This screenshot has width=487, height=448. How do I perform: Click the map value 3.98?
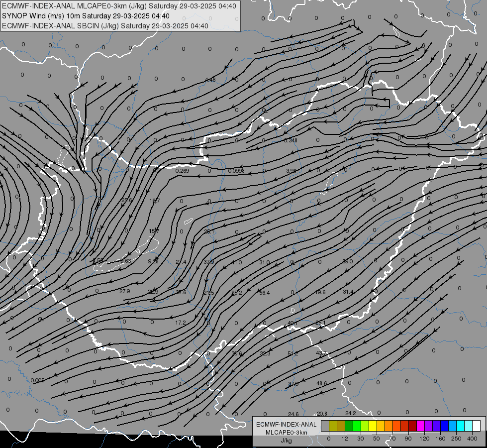(292, 171)
